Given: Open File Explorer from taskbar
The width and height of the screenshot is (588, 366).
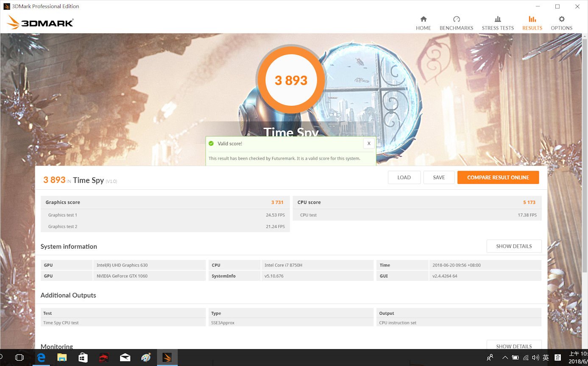Looking at the screenshot, I should click(x=62, y=358).
